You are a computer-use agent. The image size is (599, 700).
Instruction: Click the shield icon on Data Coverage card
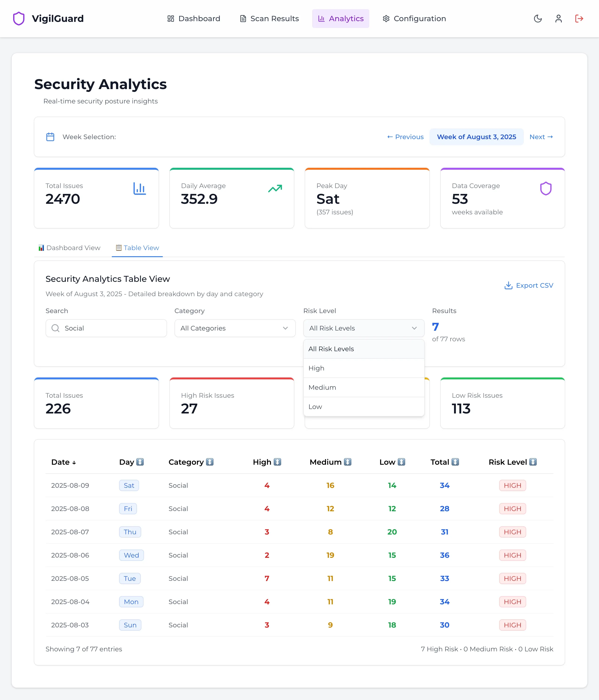coord(546,189)
